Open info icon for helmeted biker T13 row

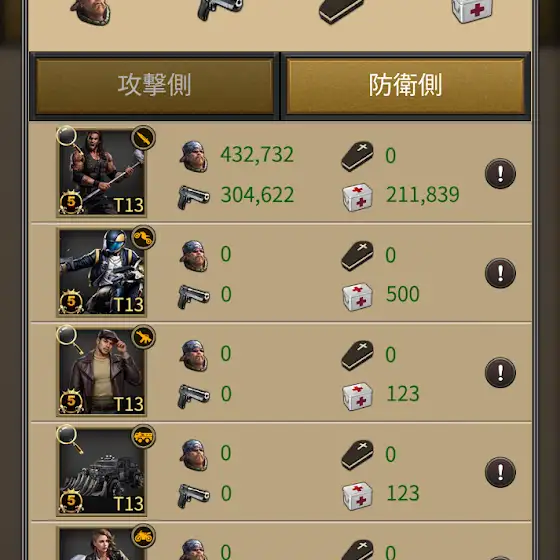click(x=500, y=273)
